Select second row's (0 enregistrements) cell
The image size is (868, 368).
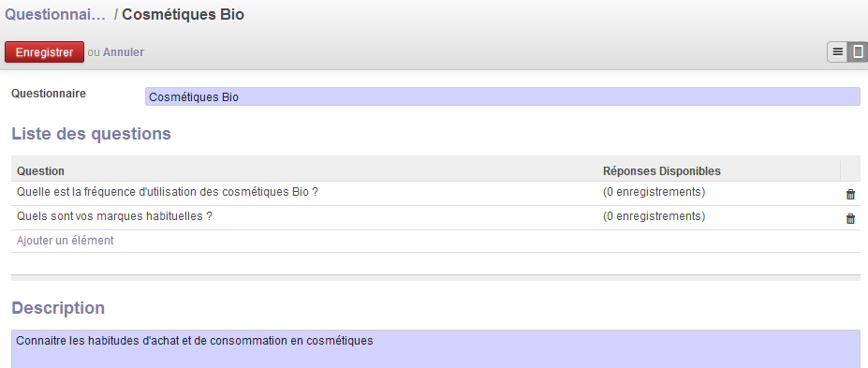point(654,216)
